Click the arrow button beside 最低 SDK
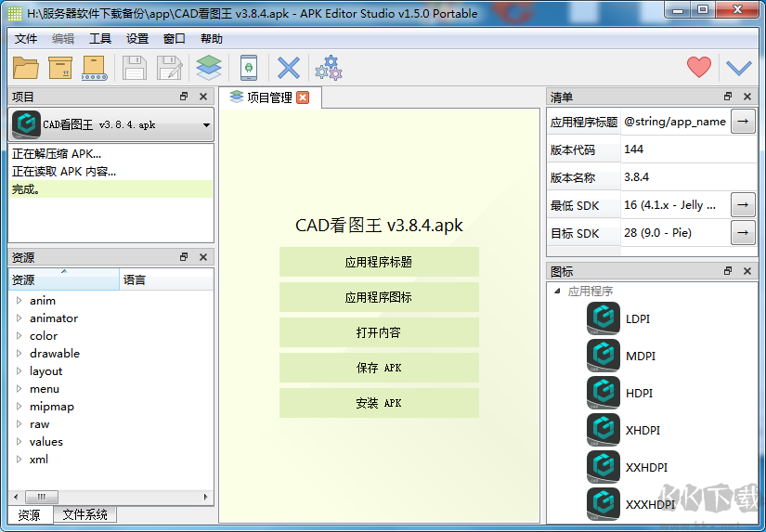 [743, 205]
